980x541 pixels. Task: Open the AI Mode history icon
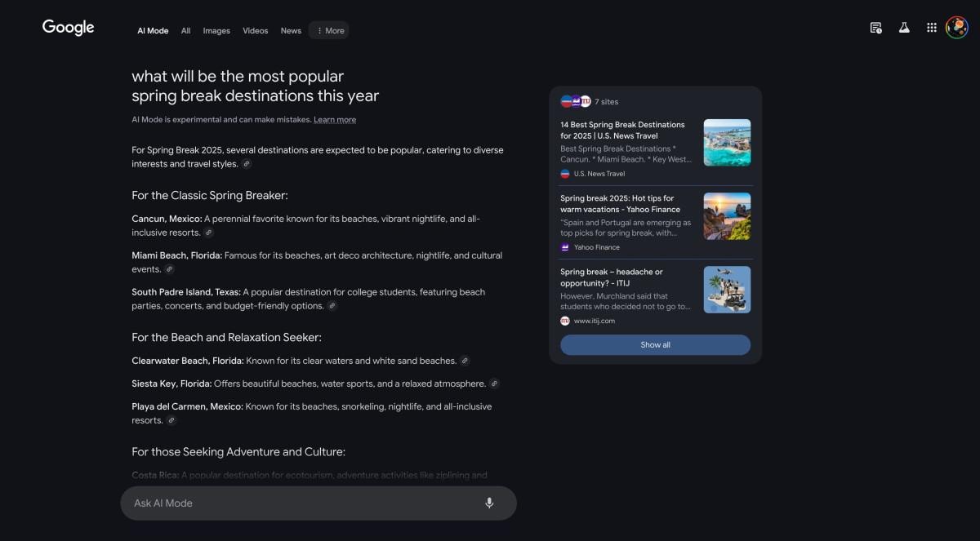pos(875,28)
